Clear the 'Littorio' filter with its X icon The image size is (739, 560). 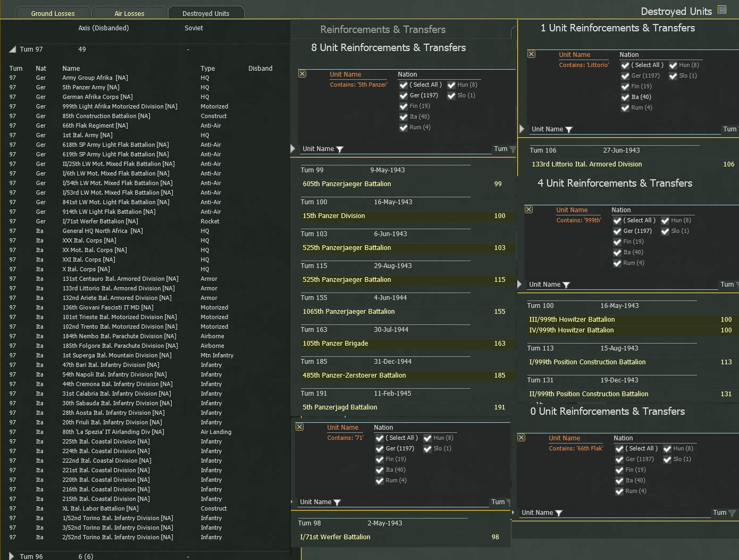532,54
